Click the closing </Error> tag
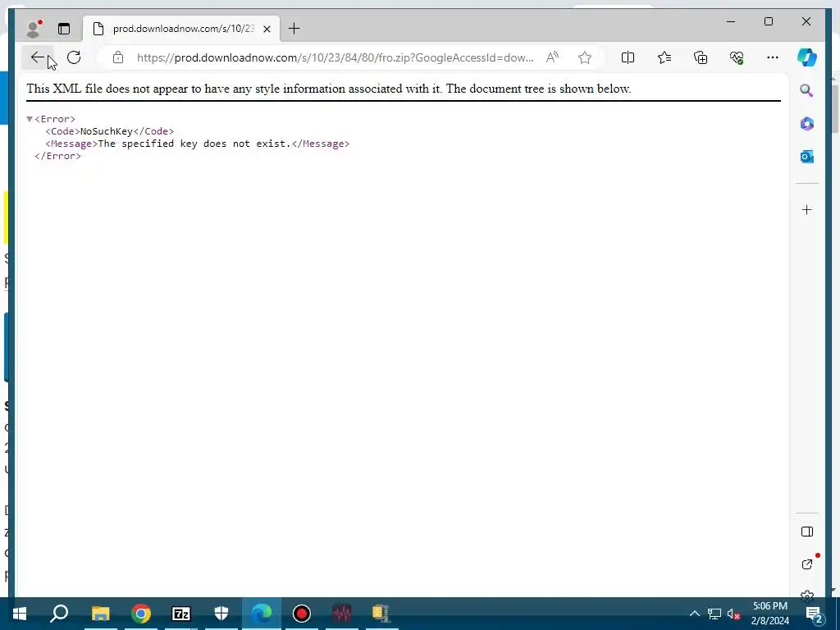Image resolution: width=840 pixels, height=630 pixels. click(58, 156)
